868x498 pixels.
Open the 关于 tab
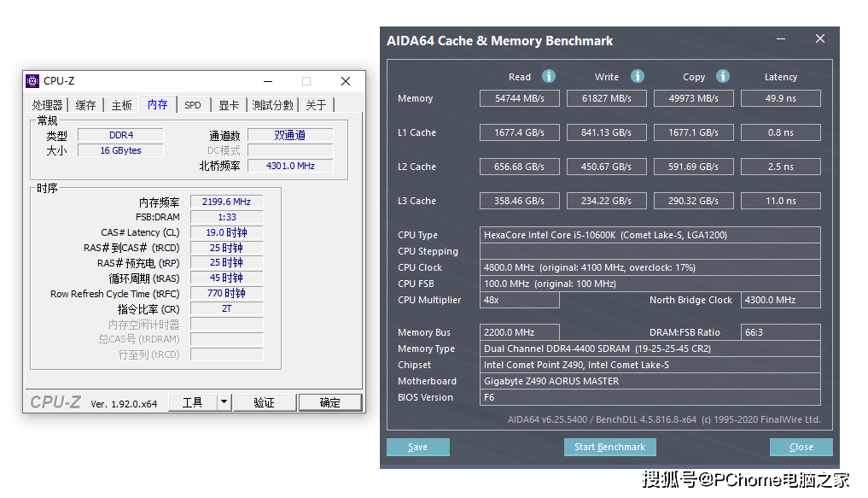[316, 105]
